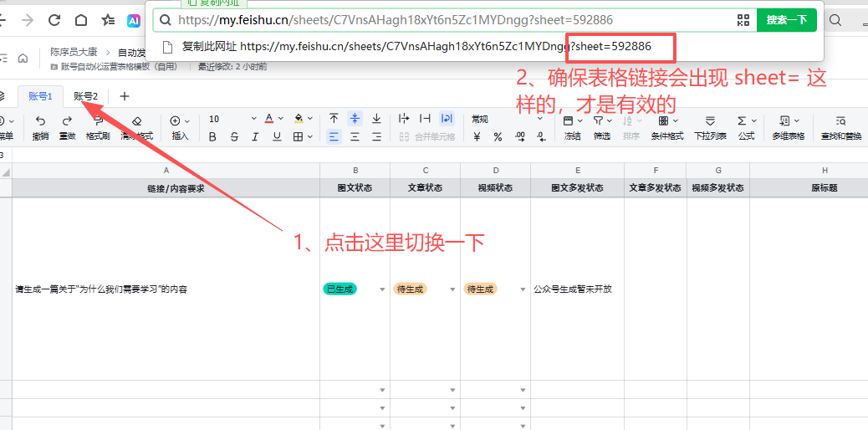Toggle italic formatting
Image resolution: width=868 pixels, height=430 pixels.
click(255, 137)
